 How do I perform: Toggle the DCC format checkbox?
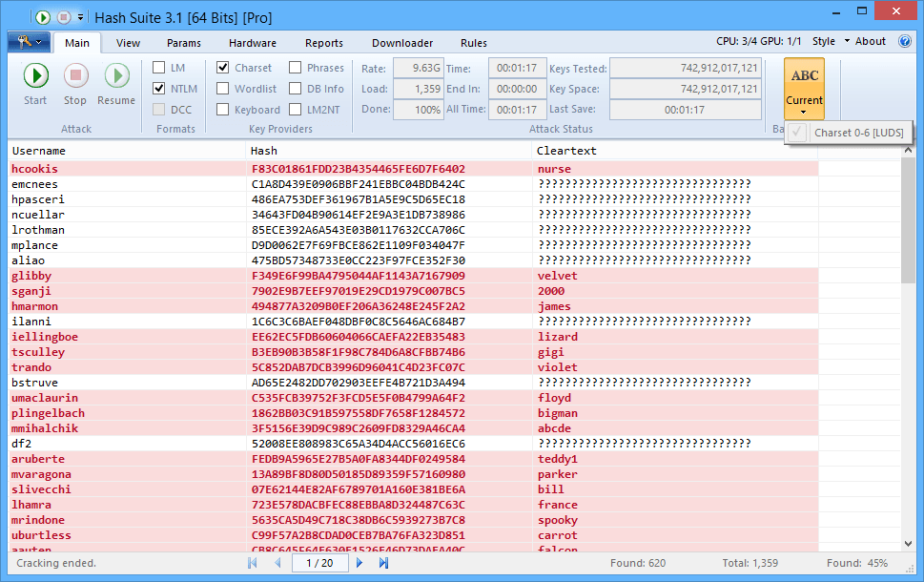pyautogui.click(x=158, y=110)
